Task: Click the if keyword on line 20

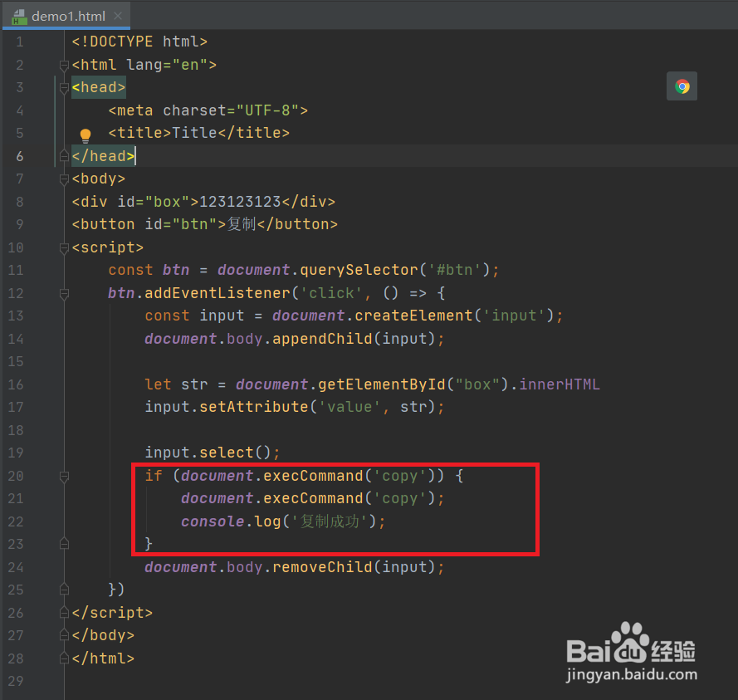Action: (x=154, y=476)
